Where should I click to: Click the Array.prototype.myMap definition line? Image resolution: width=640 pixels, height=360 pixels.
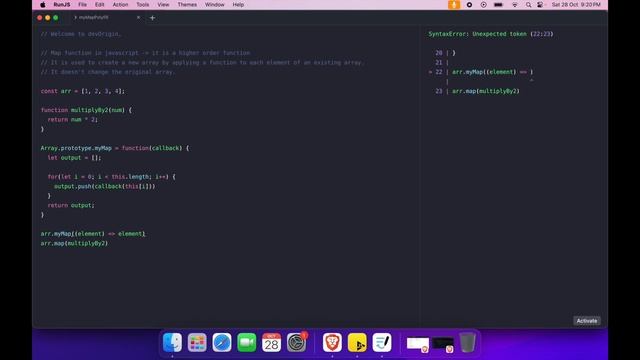tap(115, 148)
